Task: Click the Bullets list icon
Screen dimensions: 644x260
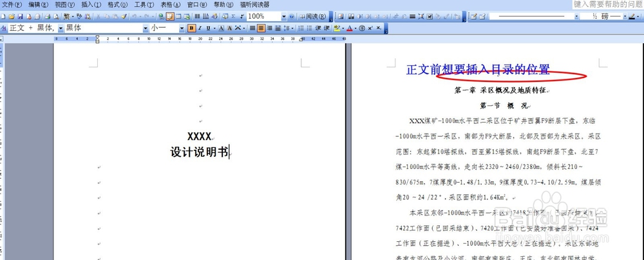Action: [309, 28]
